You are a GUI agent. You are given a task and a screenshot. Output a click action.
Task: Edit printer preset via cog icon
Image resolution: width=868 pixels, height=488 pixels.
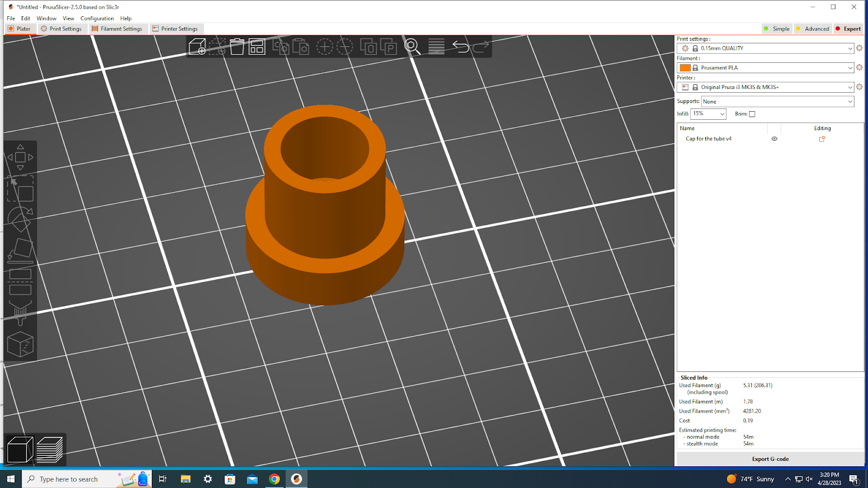(859, 87)
